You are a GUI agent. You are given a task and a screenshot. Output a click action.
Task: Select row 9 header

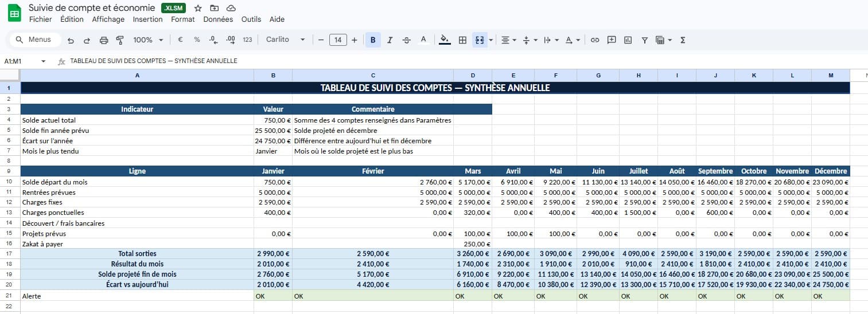[x=10, y=171]
